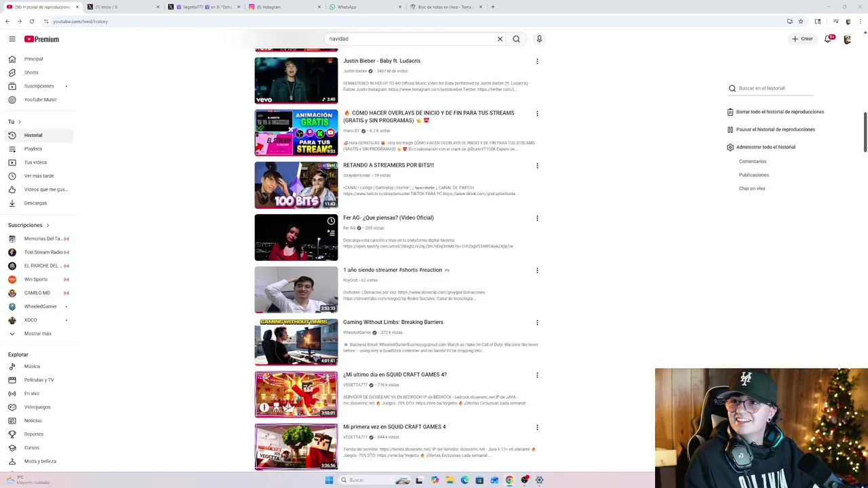
Task: Open the Windows Start button
Action: pyautogui.click(x=329, y=480)
